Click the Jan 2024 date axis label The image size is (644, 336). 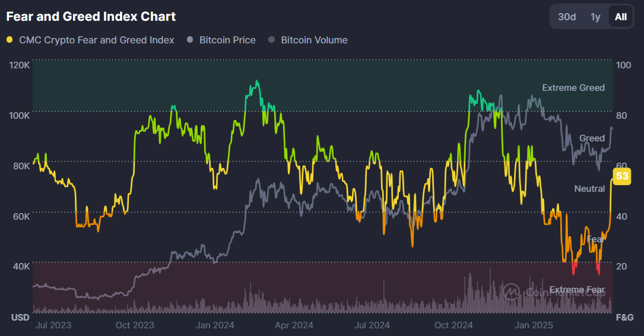(215, 325)
